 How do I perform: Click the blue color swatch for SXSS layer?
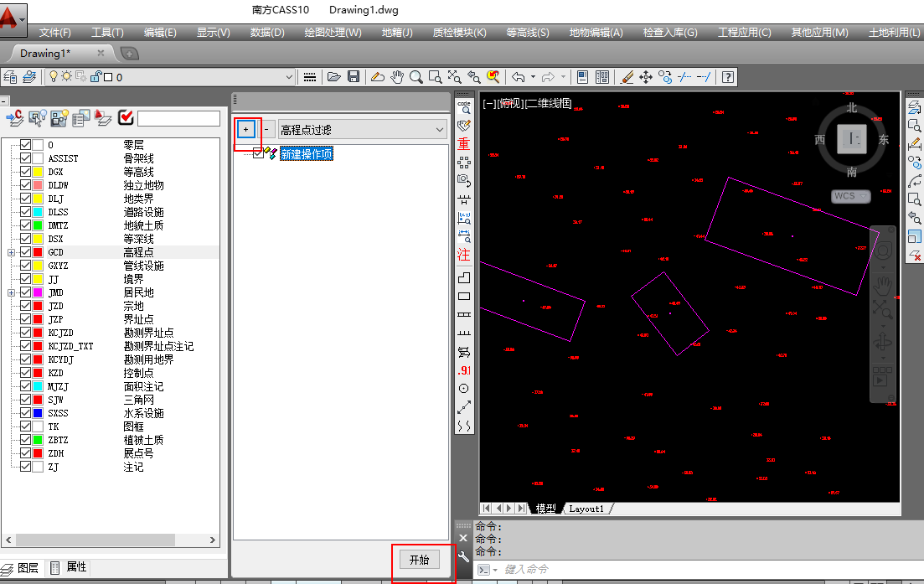click(x=38, y=413)
